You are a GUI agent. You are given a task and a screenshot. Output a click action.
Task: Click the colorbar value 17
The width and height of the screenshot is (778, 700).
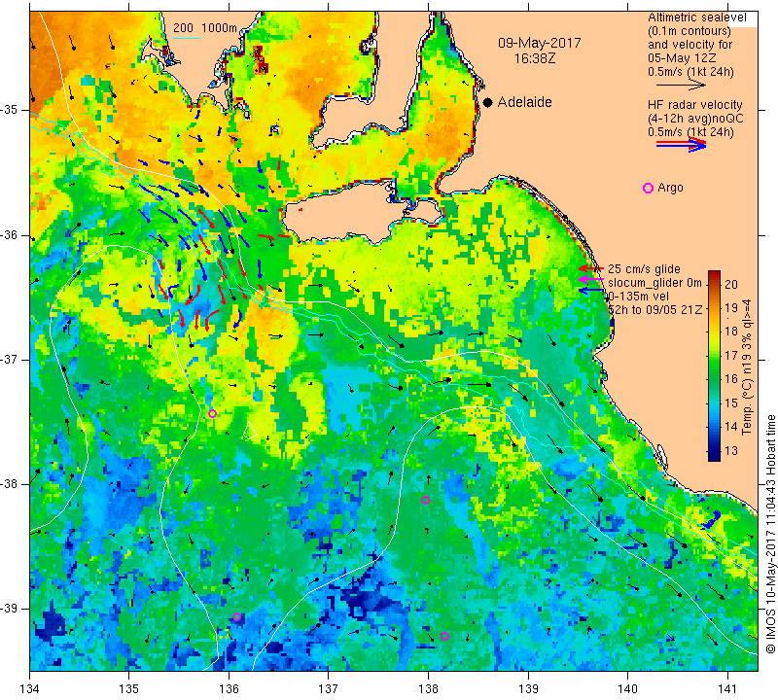[x=731, y=356]
